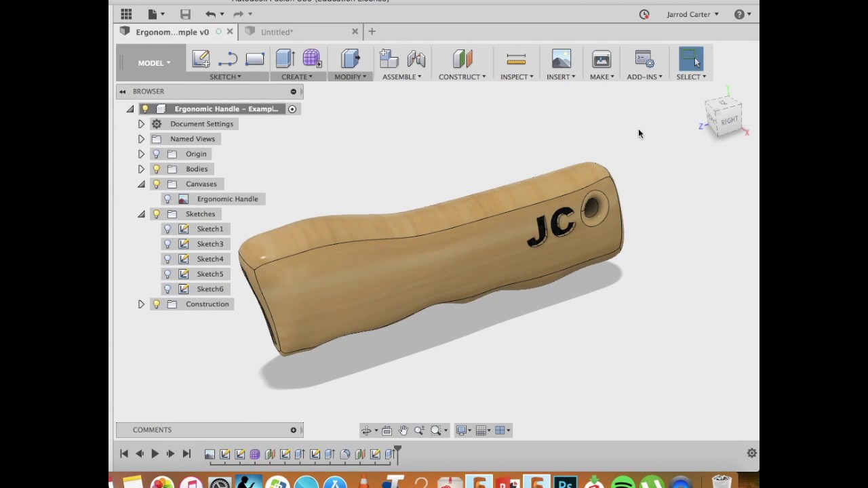Toggle Construction folder visibility bulb
Image resolution: width=868 pixels, height=488 pixels.
[157, 304]
